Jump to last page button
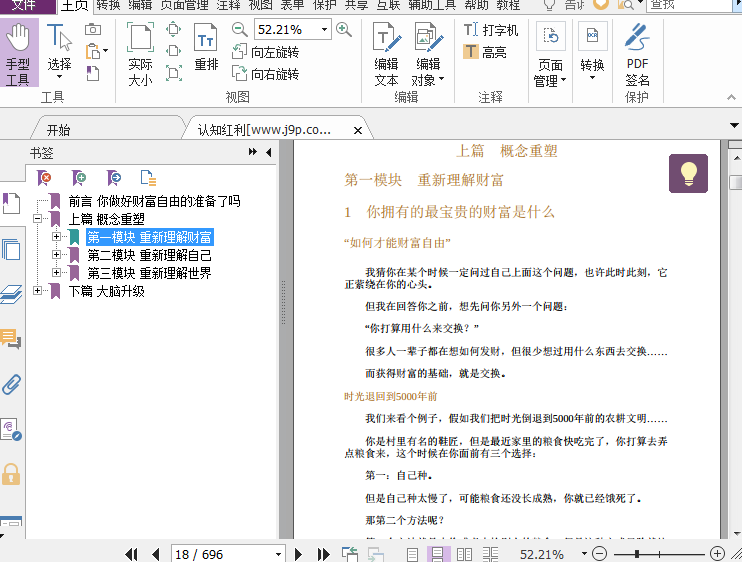Screen dimensions: 742x562 324,554
